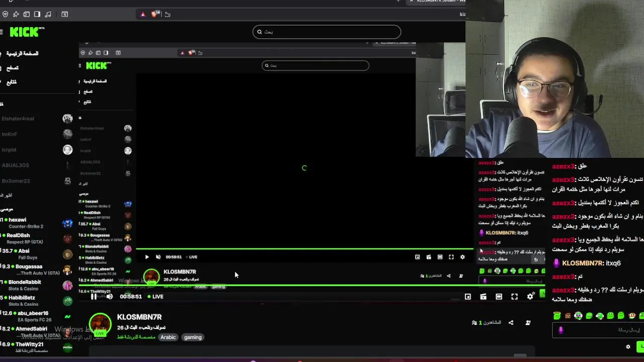This screenshot has height=362, width=644.
Task: Open Absi's Fall Guys stream
Action: (37, 254)
